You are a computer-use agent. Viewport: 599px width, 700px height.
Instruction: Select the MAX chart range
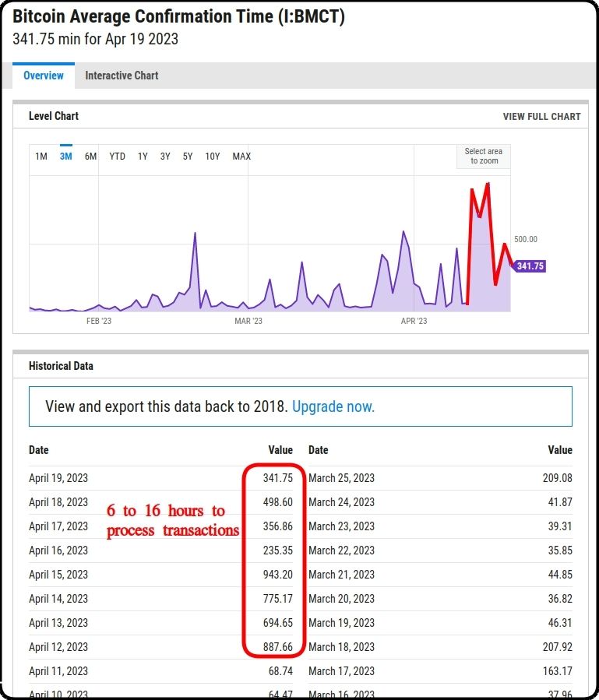click(241, 157)
